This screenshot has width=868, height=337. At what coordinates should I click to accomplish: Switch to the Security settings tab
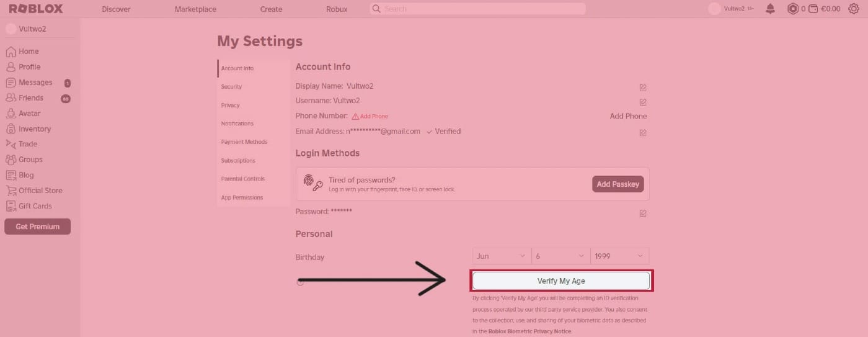254,87
